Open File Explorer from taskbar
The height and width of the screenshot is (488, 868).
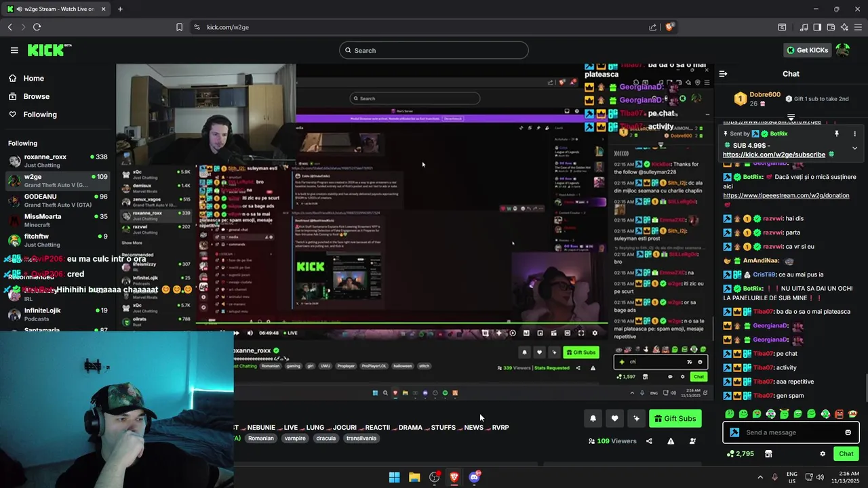[414, 477]
